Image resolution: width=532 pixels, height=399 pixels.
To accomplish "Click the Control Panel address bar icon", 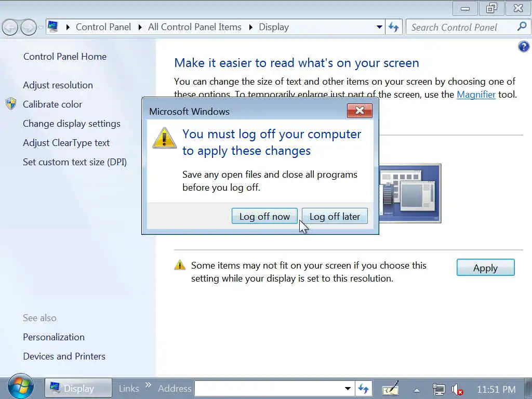I will [x=52, y=26].
